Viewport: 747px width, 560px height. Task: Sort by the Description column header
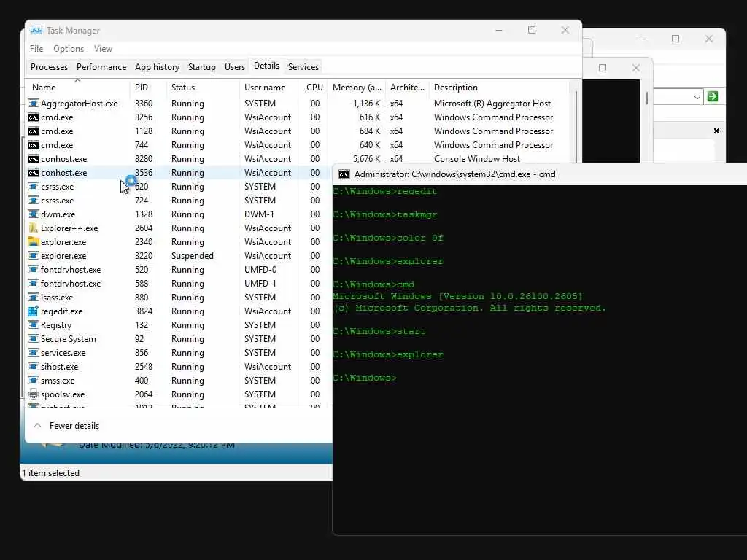click(x=499, y=87)
